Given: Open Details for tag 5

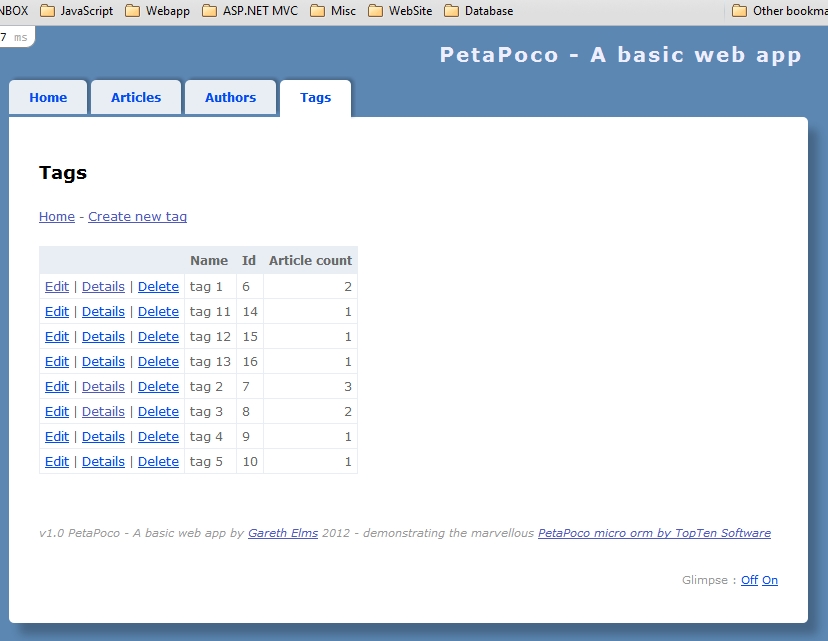Looking at the screenshot, I should 103,461.
